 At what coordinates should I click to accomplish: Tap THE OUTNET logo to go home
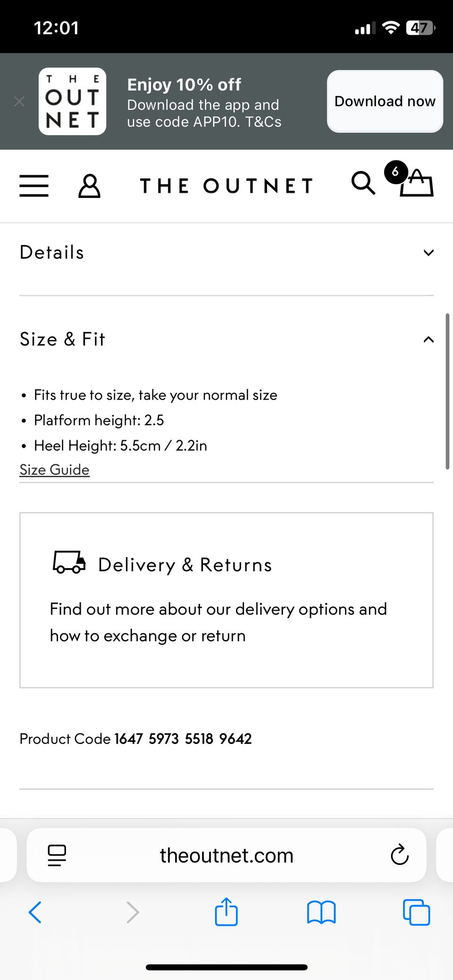click(x=226, y=186)
